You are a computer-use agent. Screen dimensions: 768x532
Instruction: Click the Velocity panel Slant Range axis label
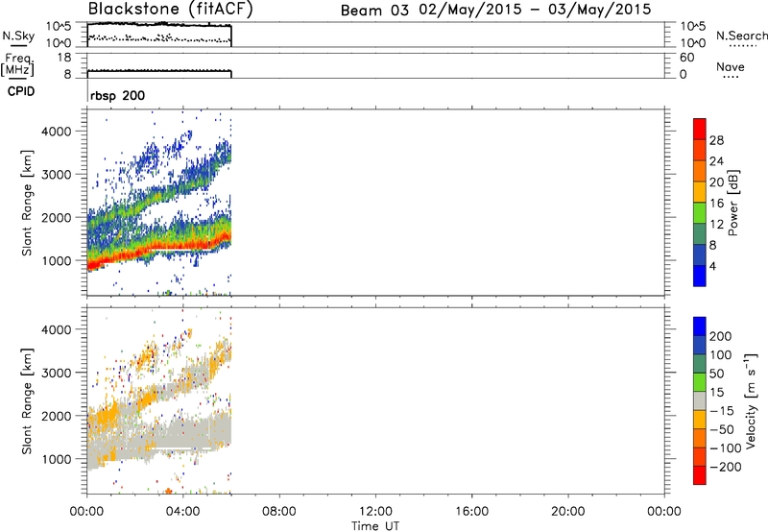click(27, 401)
